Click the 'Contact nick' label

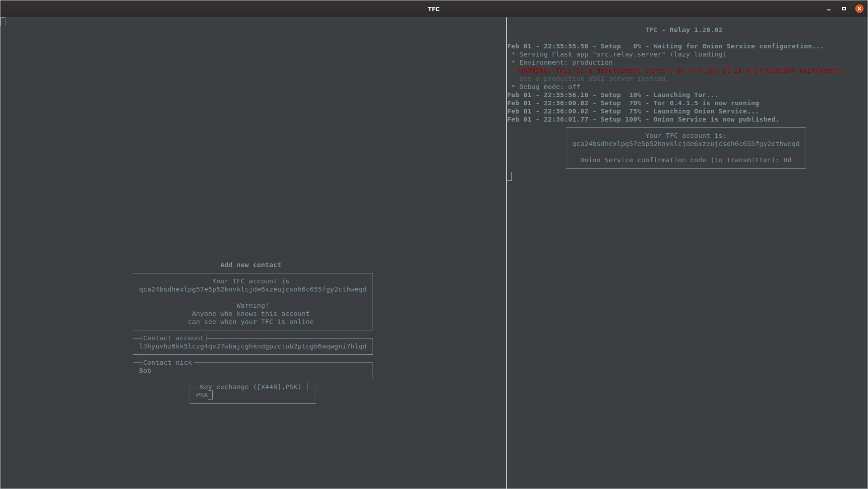point(167,362)
